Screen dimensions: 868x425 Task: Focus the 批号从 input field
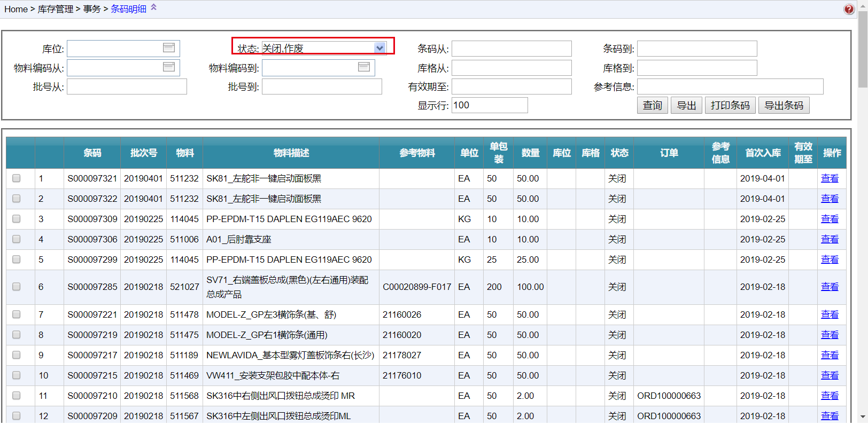pos(127,86)
